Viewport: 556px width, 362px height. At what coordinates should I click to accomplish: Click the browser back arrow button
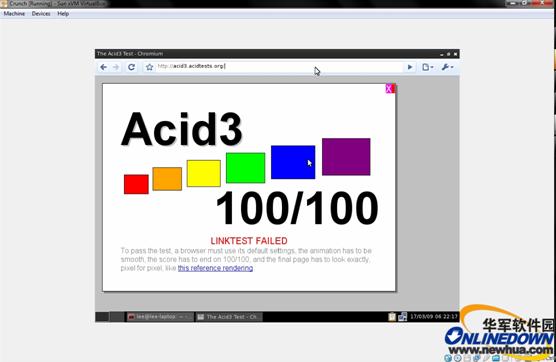click(103, 67)
